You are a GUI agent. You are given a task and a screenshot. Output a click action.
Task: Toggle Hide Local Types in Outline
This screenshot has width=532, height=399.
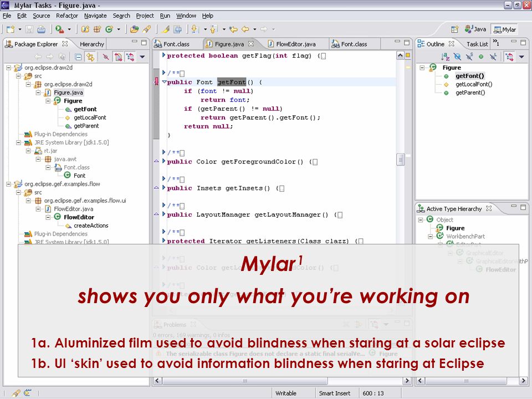[493, 57]
